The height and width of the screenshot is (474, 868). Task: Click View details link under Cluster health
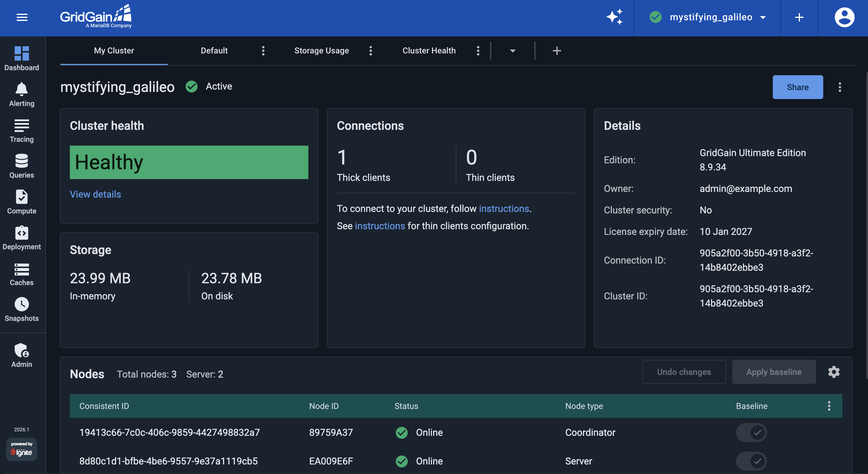click(x=95, y=194)
